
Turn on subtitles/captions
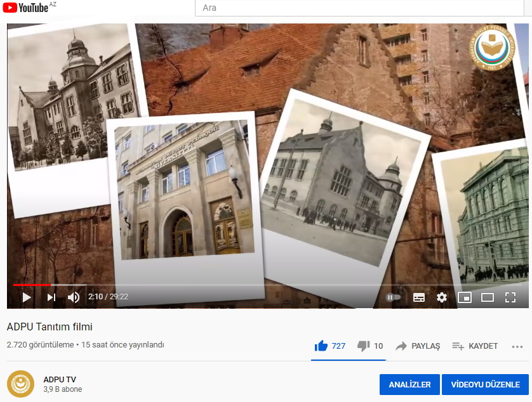[x=418, y=297]
